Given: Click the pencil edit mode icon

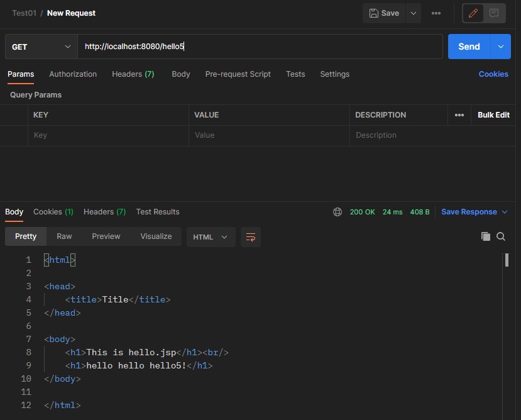Looking at the screenshot, I should (x=473, y=13).
